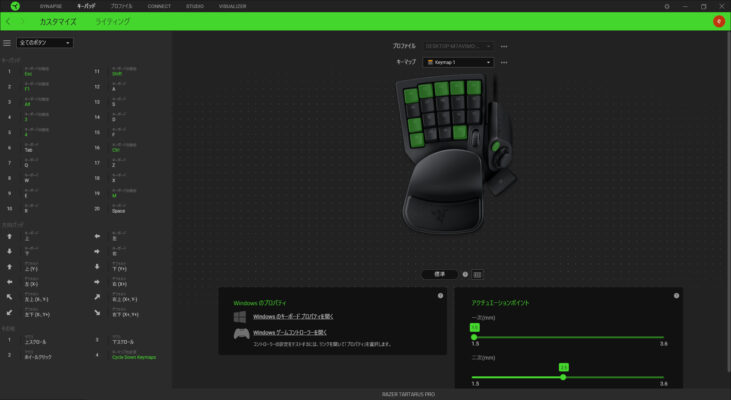Screen dimensions: 731x400
Task: Select key 12 A assignment row
Action: pos(131,87)
